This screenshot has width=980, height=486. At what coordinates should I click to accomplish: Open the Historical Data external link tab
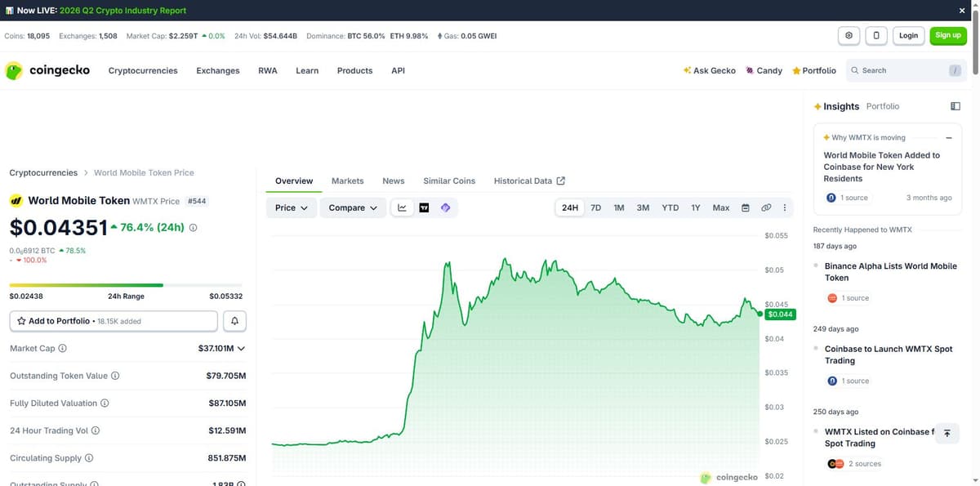click(529, 181)
